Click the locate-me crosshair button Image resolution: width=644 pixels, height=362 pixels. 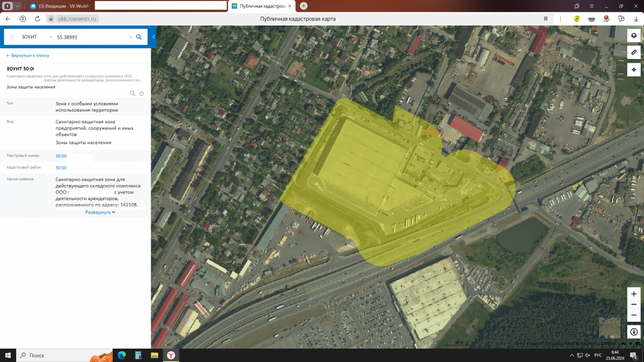click(x=634, y=70)
